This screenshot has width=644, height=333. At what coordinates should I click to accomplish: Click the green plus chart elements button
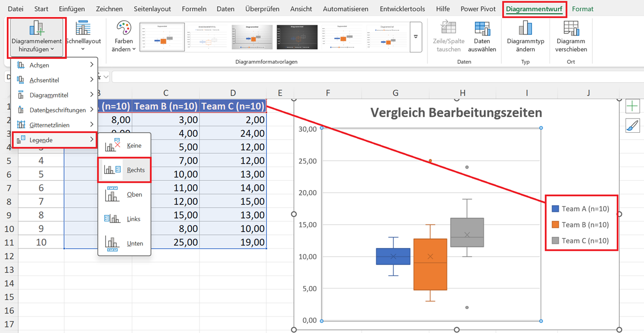[x=632, y=106]
